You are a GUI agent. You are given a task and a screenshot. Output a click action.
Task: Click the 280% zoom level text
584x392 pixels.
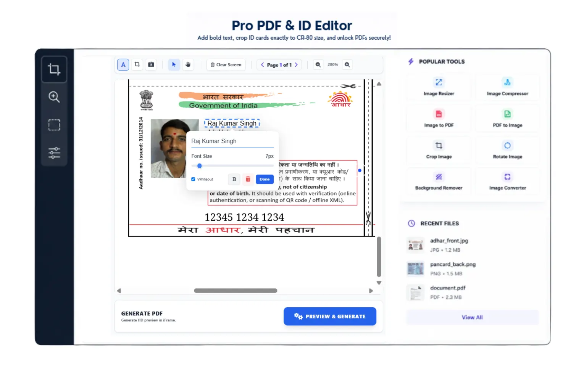pyautogui.click(x=332, y=65)
